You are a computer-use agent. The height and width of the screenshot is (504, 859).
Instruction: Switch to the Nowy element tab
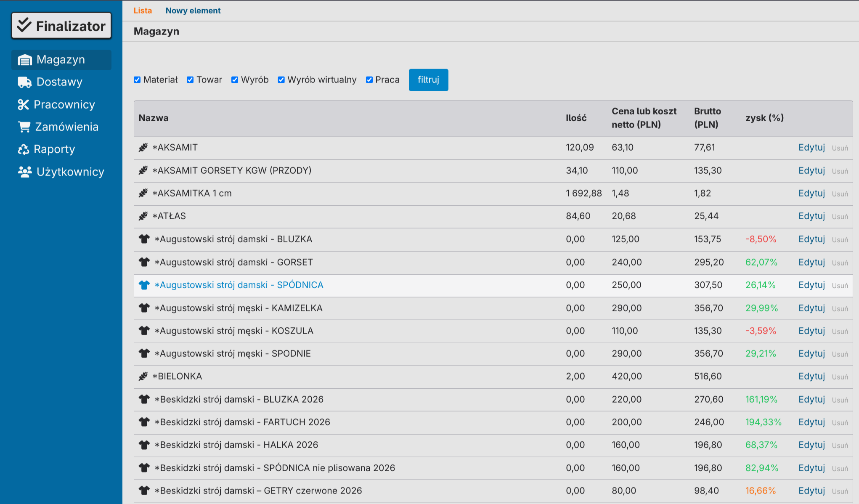click(193, 11)
